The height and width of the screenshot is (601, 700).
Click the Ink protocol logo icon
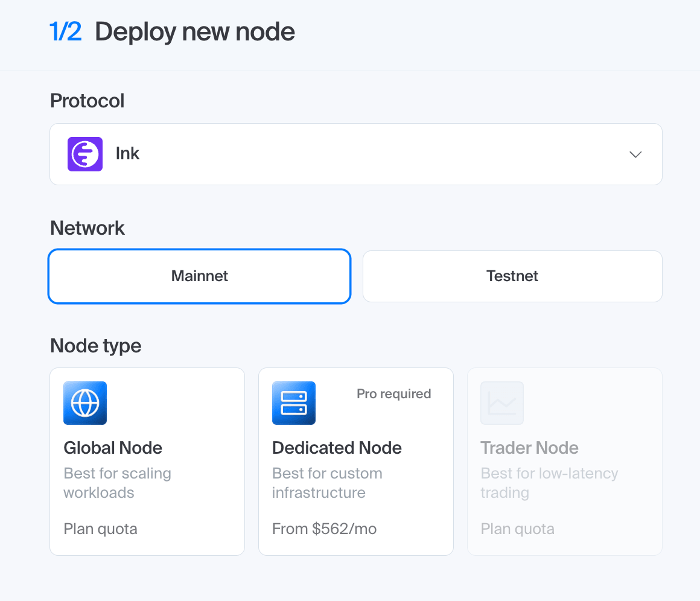click(x=85, y=154)
